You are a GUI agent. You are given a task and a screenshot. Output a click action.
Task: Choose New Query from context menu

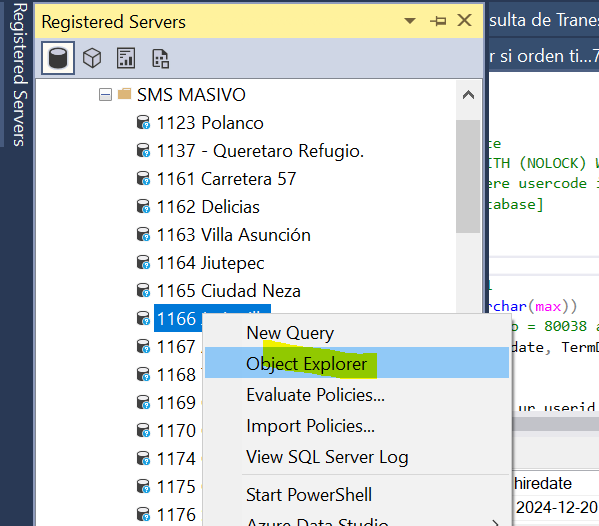357,333
